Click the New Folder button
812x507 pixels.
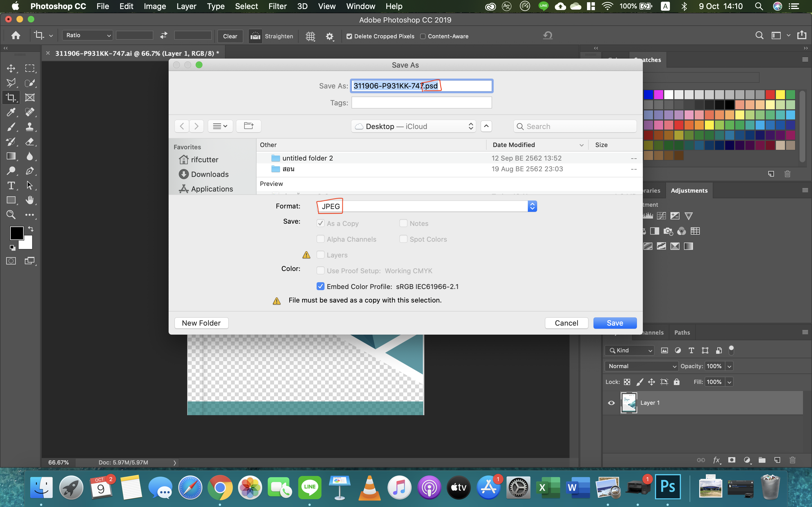(x=201, y=323)
